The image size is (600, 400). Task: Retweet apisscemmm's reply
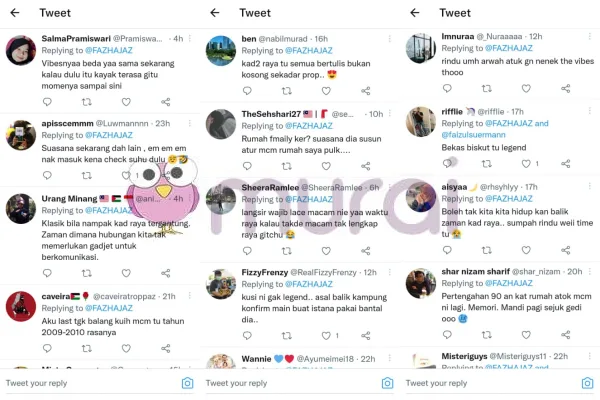[87, 175]
